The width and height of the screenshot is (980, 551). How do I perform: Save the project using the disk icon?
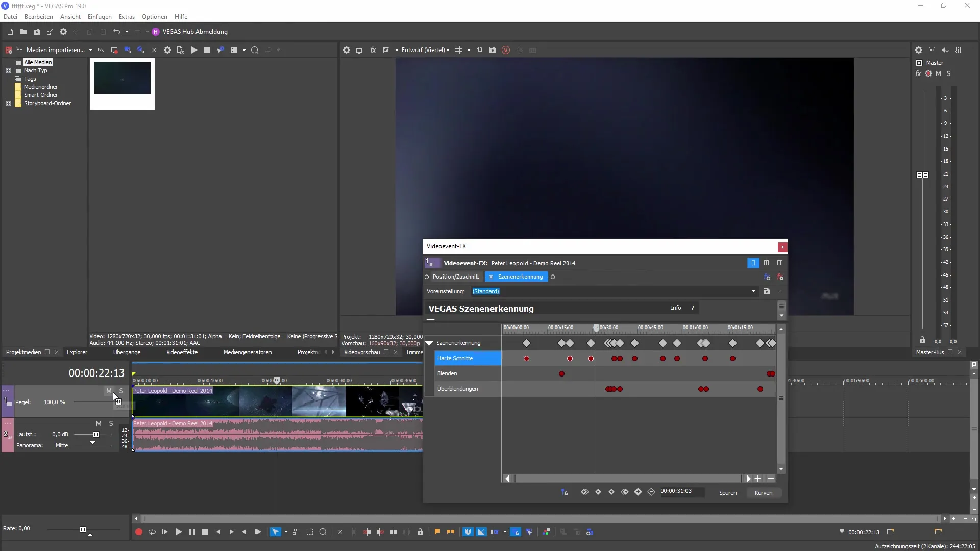click(37, 32)
